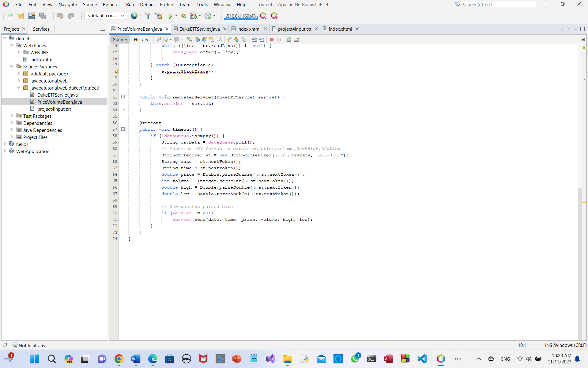Toggle bookmark on the current line

(x=244, y=39)
